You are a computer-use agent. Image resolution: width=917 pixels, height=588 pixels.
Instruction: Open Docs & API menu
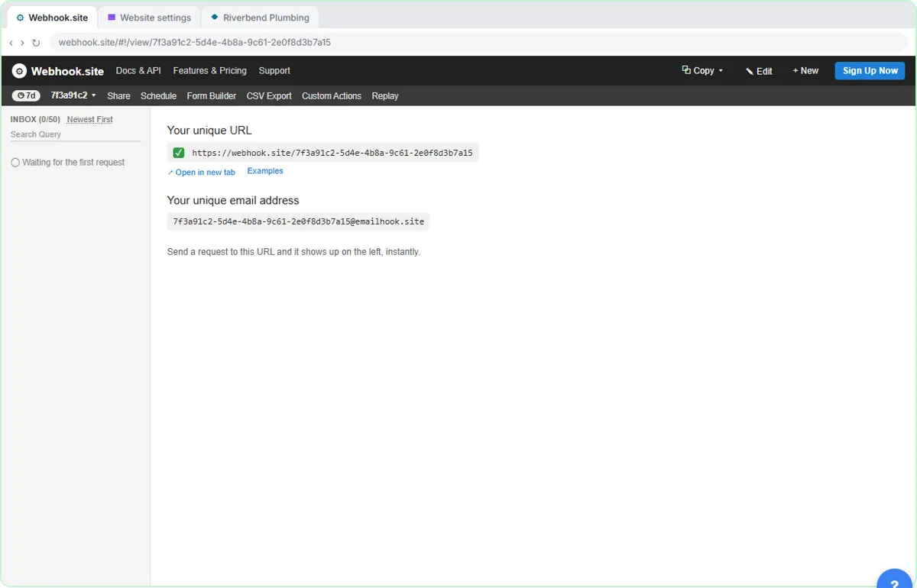[x=138, y=70]
